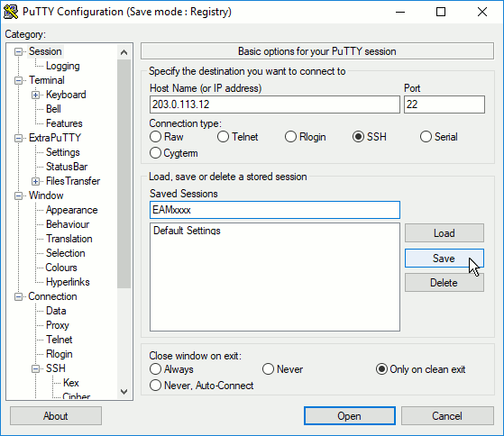This screenshot has height=436, width=504.
Task: Open the Appearance settings category
Action: [x=72, y=210]
